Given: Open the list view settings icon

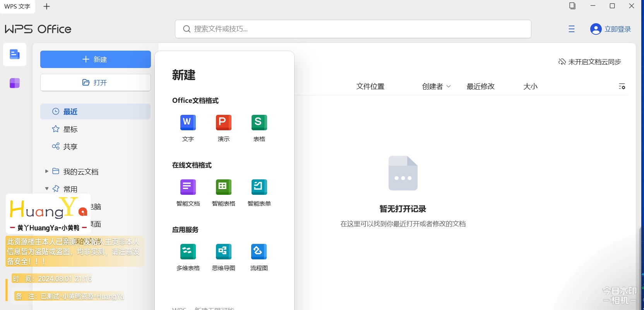Looking at the screenshot, I should tap(622, 87).
